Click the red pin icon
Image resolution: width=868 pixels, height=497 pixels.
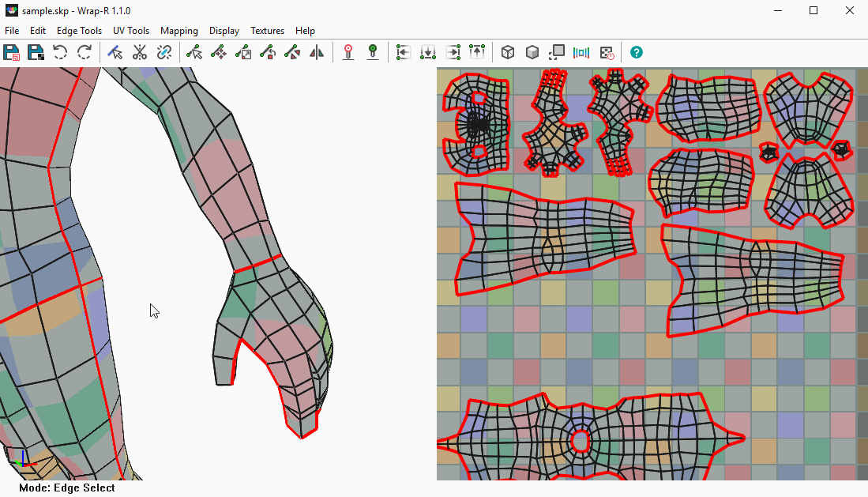pyautogui.click(x=348, y=53)
